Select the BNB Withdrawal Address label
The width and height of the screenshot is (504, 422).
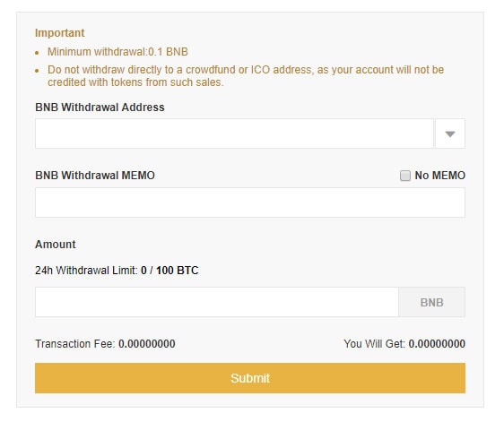coord(100,108)
